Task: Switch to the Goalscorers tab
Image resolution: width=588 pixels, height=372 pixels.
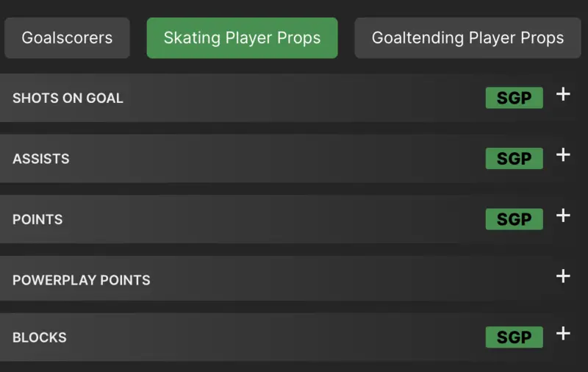Action: coord(67,38)
